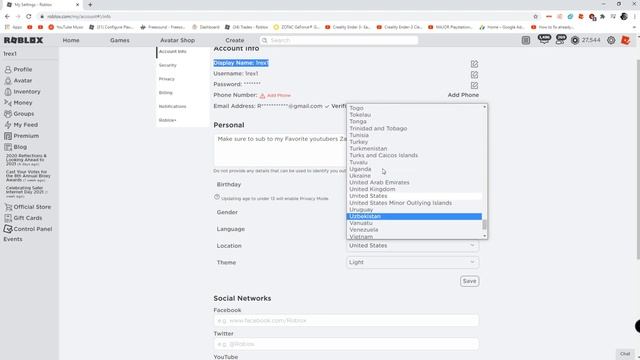Open the Theme dropdown showing Light

(x=412, y=262)
